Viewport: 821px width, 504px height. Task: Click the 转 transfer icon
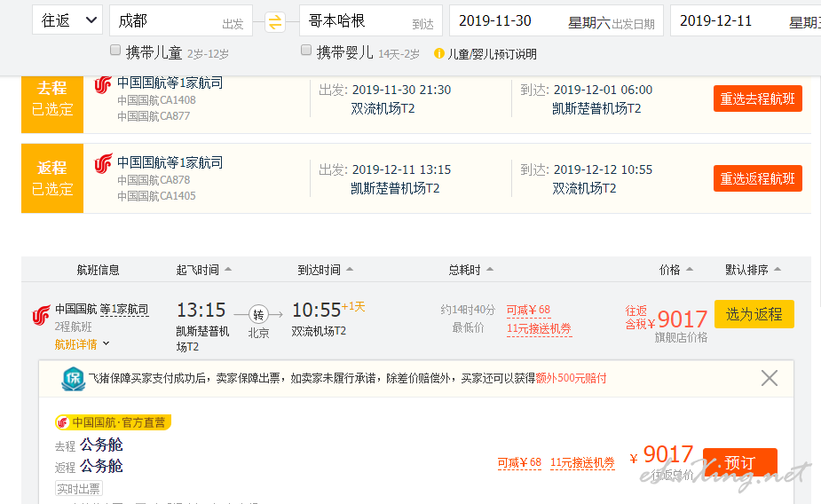tap(258, 314)
